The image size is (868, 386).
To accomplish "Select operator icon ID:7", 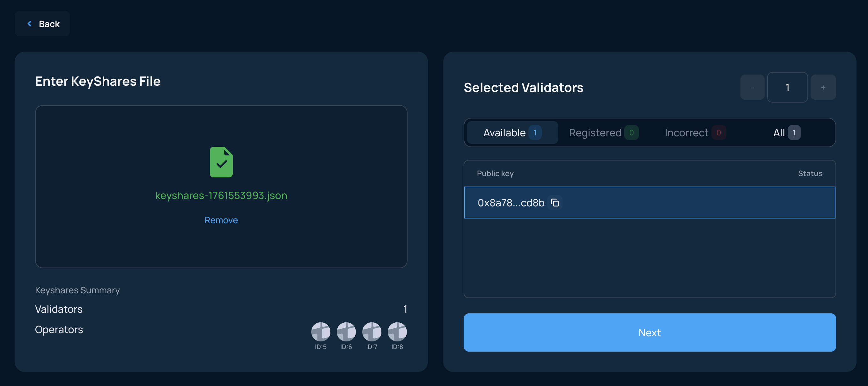I will pyautogui.click(x=372, y=332).
